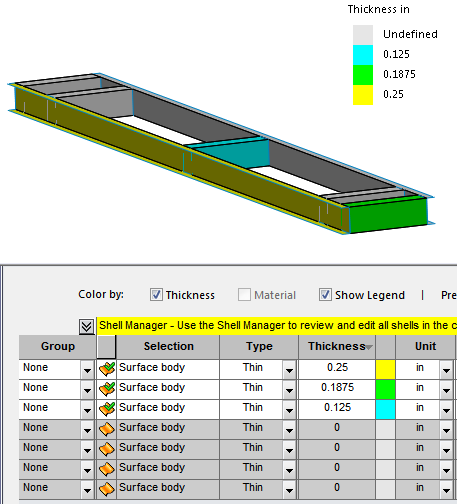Viewport: 457px width, 504px height.
Task: Edit the 0.1875 thickness value field
Action: [x=337, y=390]
